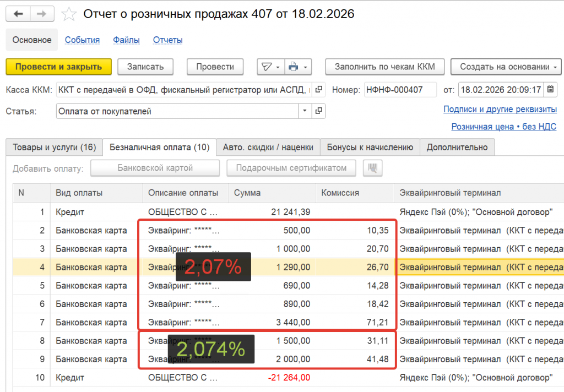
Task: Click Комиссия column header
Action: 355,193
